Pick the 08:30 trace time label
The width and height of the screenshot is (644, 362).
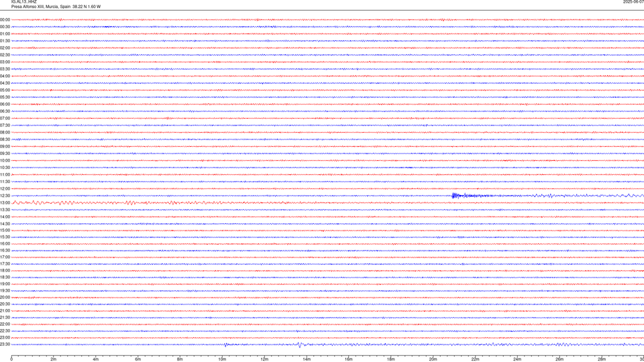(5, 139)
